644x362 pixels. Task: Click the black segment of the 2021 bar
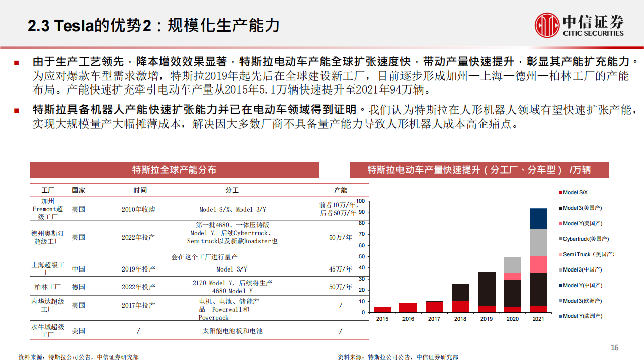point(538,289)
